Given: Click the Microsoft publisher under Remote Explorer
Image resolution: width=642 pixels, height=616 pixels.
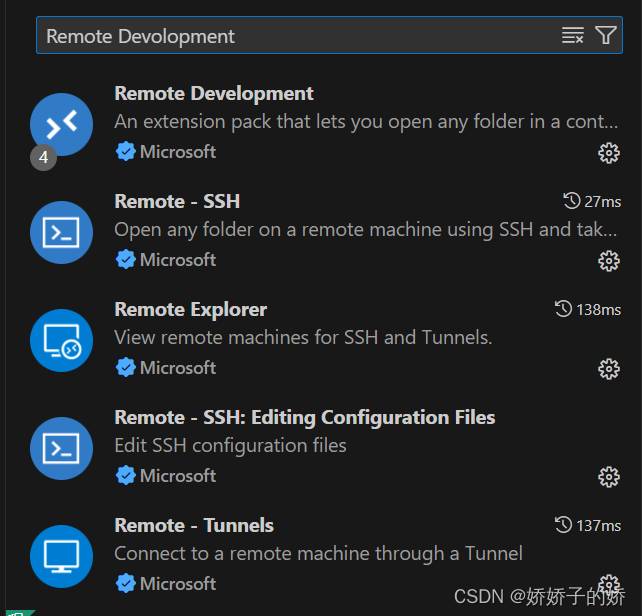Looking at the screenshot, I should point(177,368).
